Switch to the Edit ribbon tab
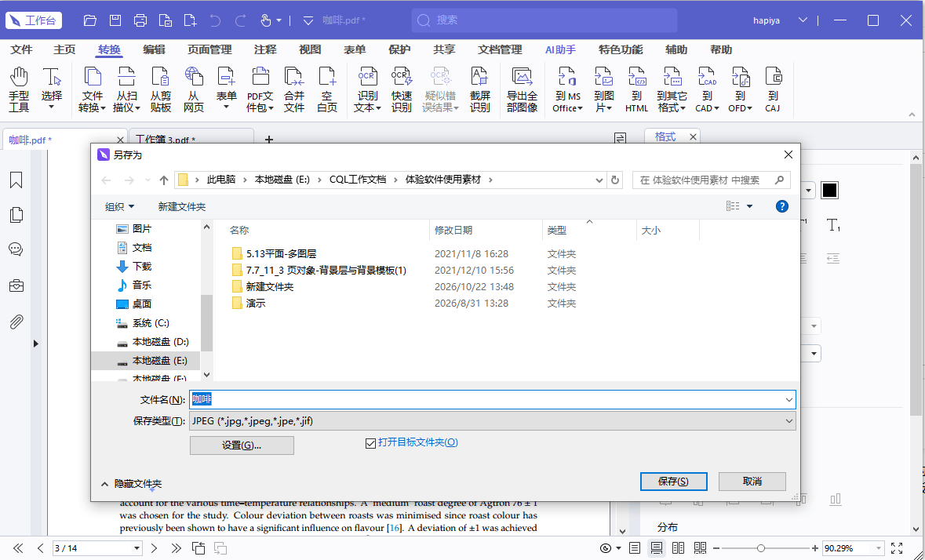Screen dimensions: 925x560 [154, 49]
